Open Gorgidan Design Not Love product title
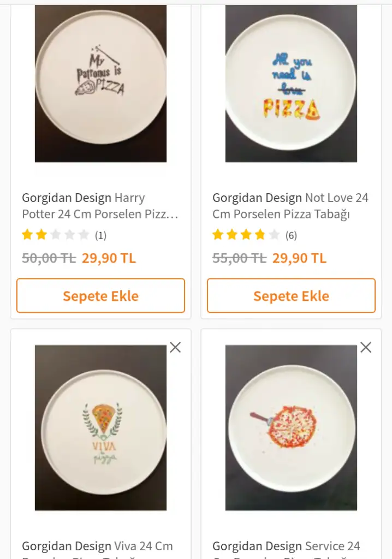392x559 pixels. point(290,206)
